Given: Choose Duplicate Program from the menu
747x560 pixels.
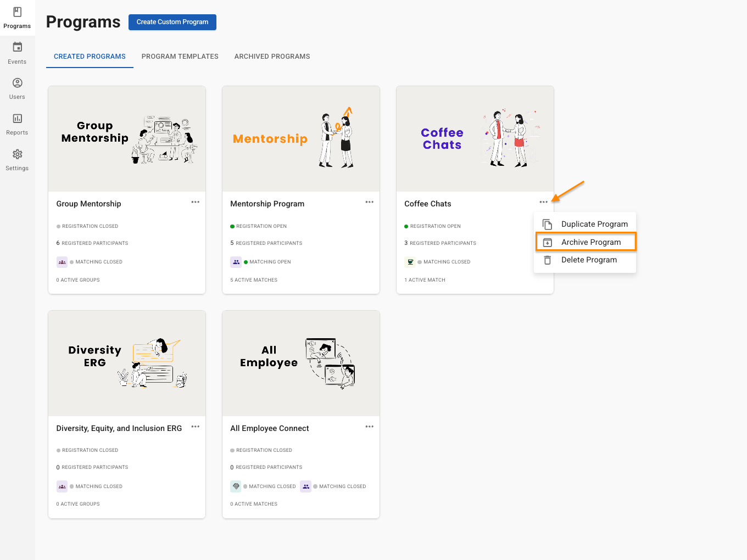Looking at the screenshot, I should (x=594, y=224).
